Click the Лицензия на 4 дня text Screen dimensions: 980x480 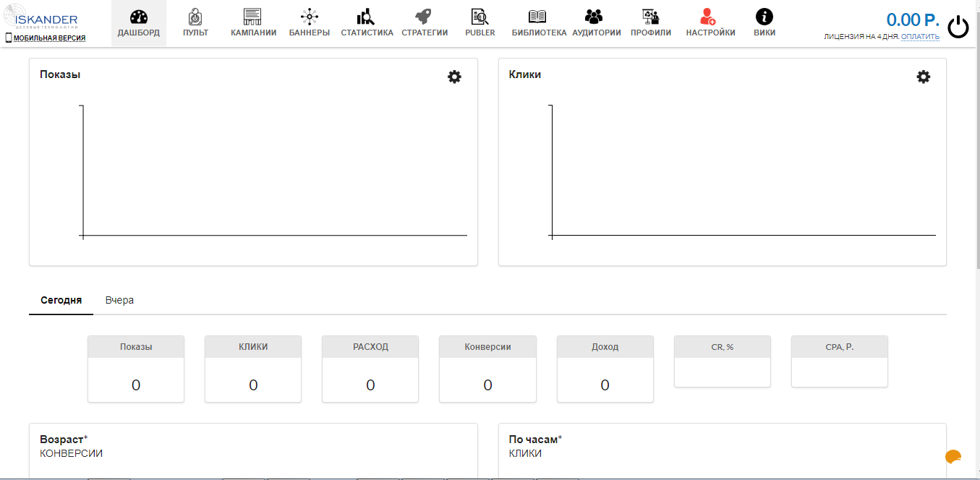pos(861,36)
